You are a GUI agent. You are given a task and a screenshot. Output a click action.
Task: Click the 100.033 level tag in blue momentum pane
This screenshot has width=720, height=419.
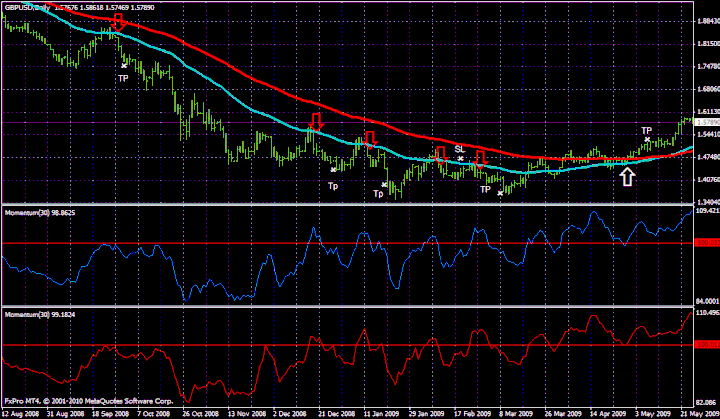pos(708,243)
